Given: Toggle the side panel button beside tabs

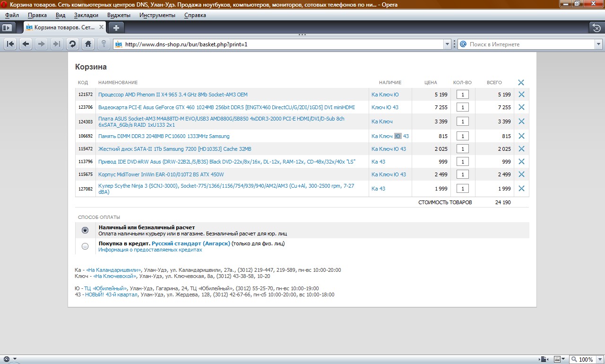Looking at the screenshot, I should coord(7,27).
